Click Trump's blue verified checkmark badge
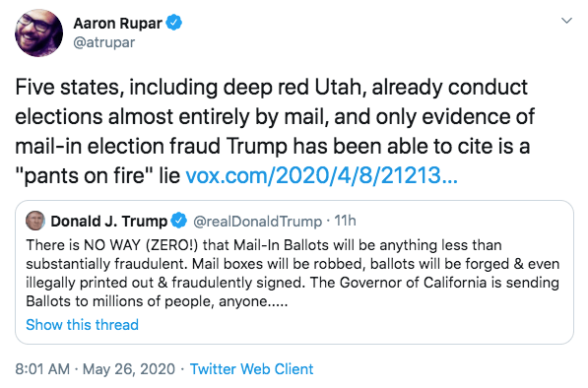 pyautogui.click(x=179, y=221)
